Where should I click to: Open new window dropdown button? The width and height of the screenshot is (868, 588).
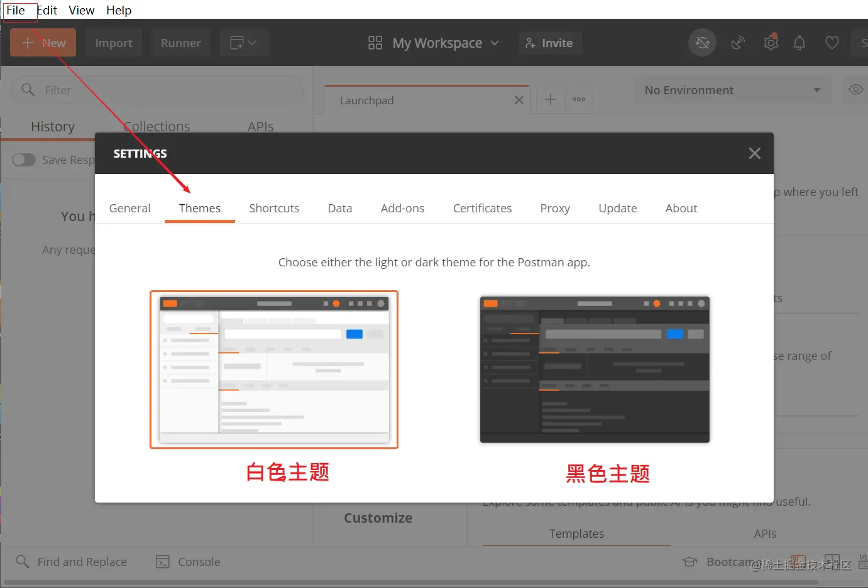[x=244, y=43]
